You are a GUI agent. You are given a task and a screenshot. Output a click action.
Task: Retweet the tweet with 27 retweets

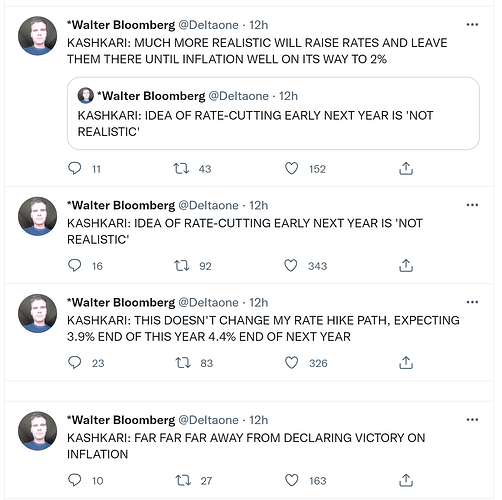tap(183, 480)
